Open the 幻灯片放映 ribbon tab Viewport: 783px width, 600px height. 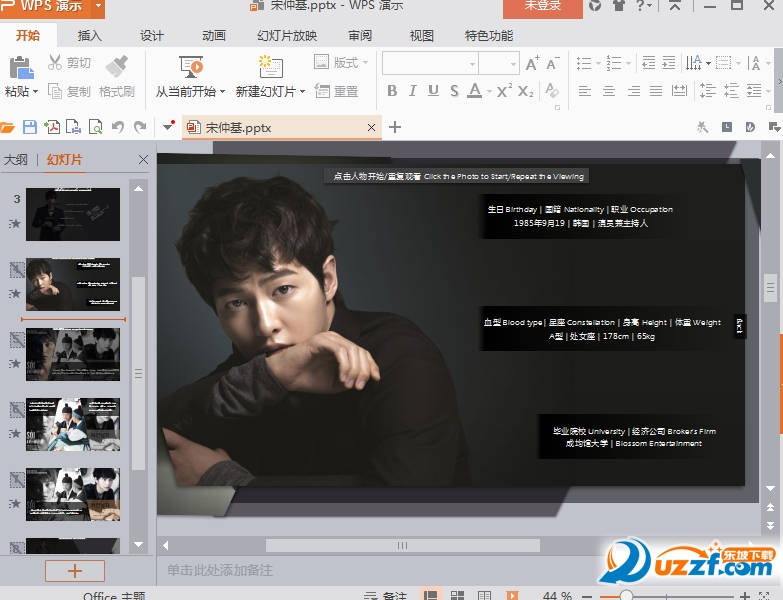point(287,35)
